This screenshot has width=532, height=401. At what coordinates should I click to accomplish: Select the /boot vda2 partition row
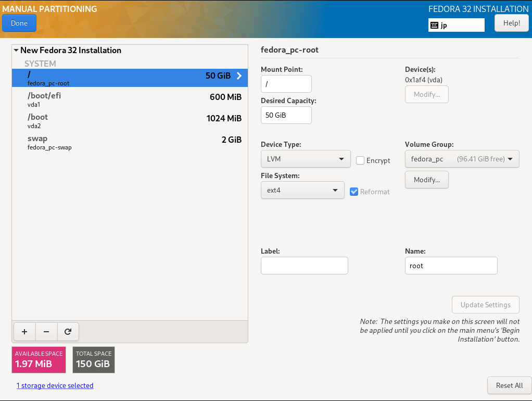tap(130, 120)
